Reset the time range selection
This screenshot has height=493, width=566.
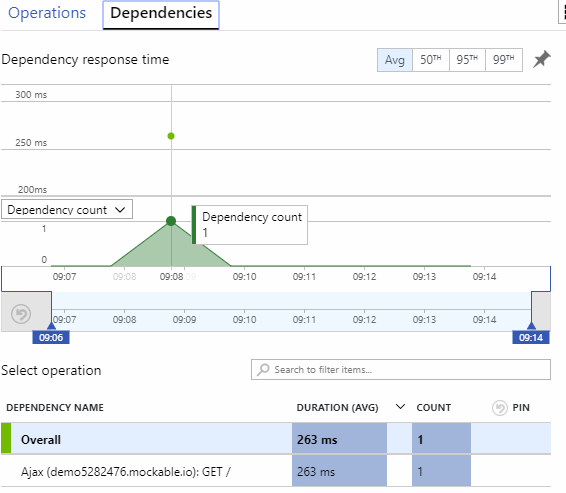coord(21,314)
